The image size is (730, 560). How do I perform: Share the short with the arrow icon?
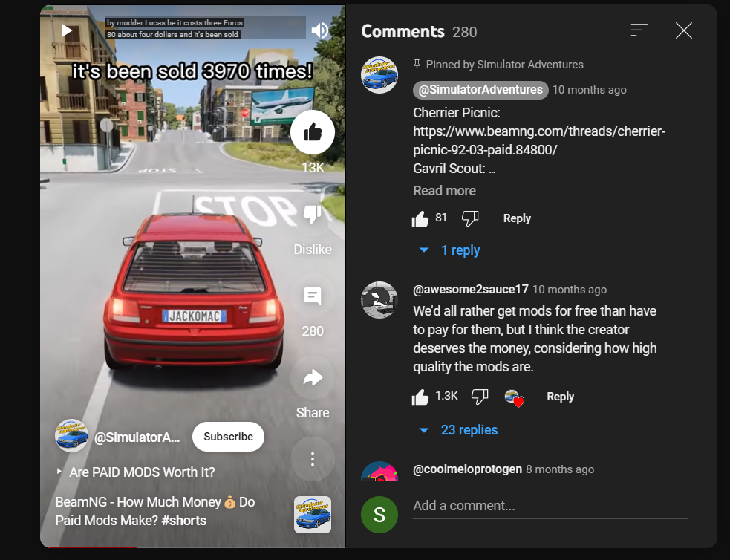313,377
